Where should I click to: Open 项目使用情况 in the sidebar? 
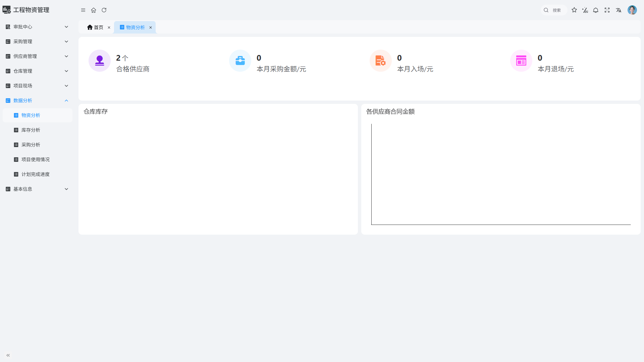coord(38,160)
